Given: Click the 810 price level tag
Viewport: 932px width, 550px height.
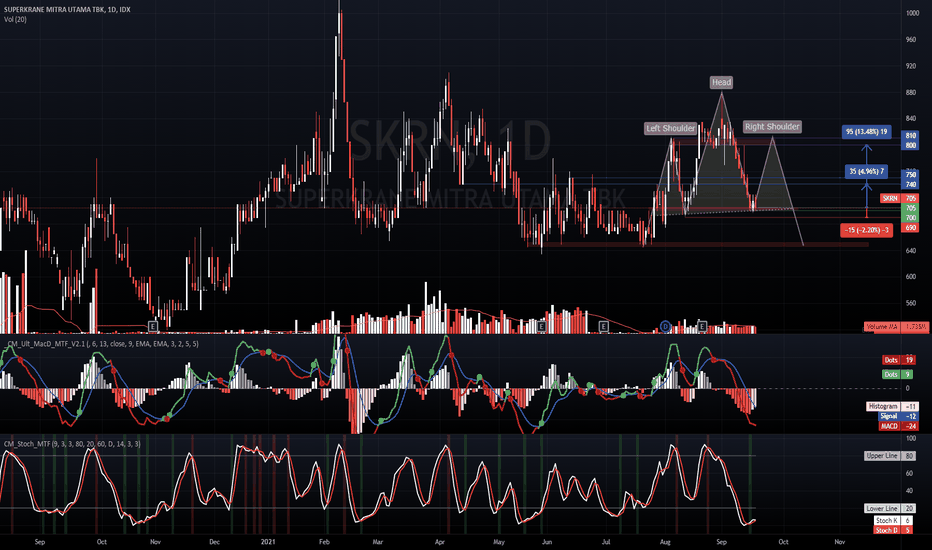Looking at the screenshot, I should click(911, 136).
